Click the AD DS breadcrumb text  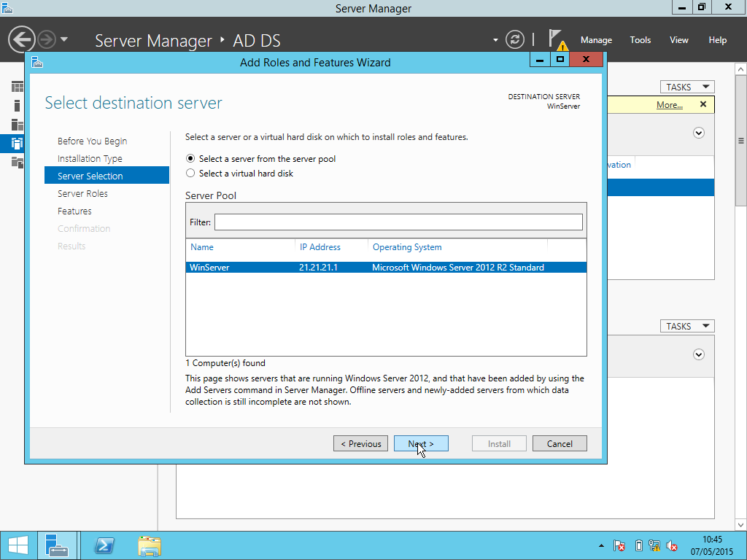point(256,41)
